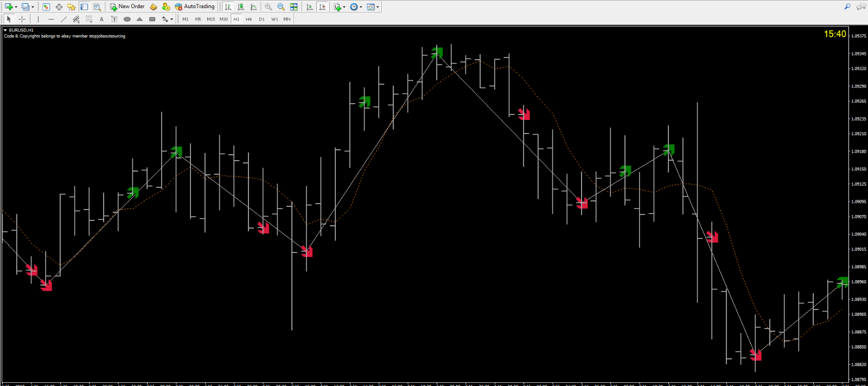Click the EURUSD,H1 chart title text

point(21,30)
